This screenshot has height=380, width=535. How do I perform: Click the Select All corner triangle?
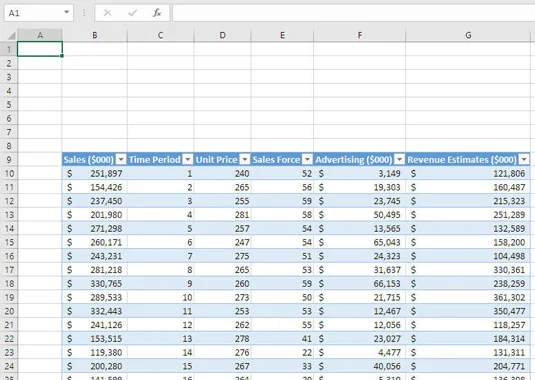coord(11,35)
